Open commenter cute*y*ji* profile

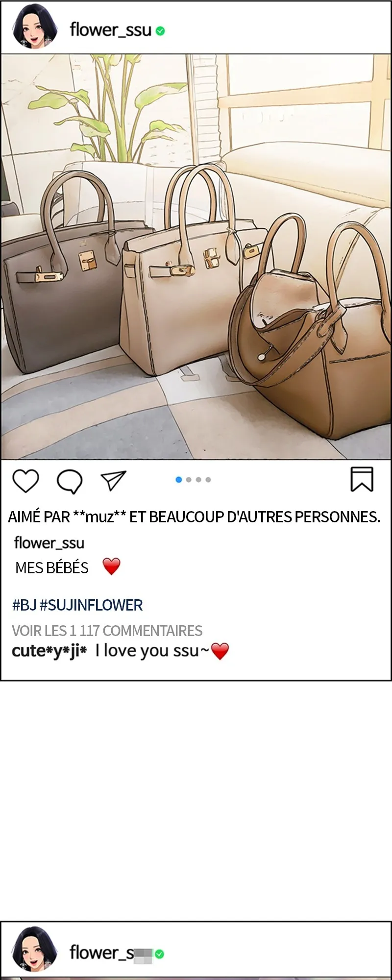click(49, 651)
